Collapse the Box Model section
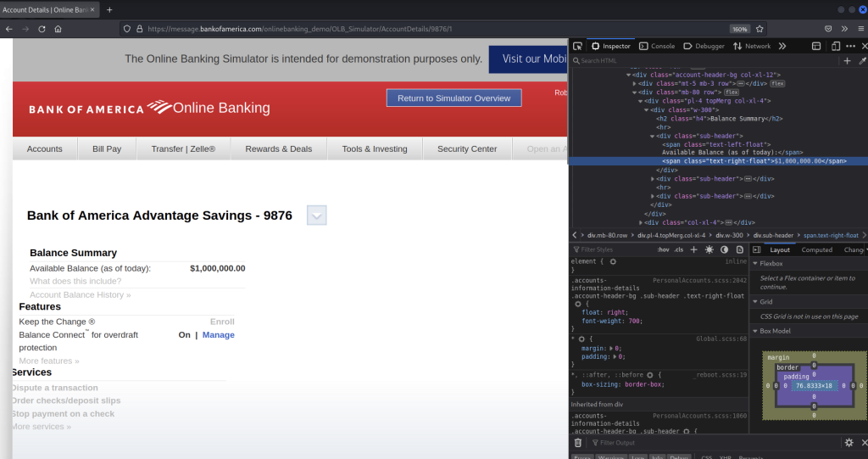The width and height of the screenshot is (868, 459). [755, 331]
